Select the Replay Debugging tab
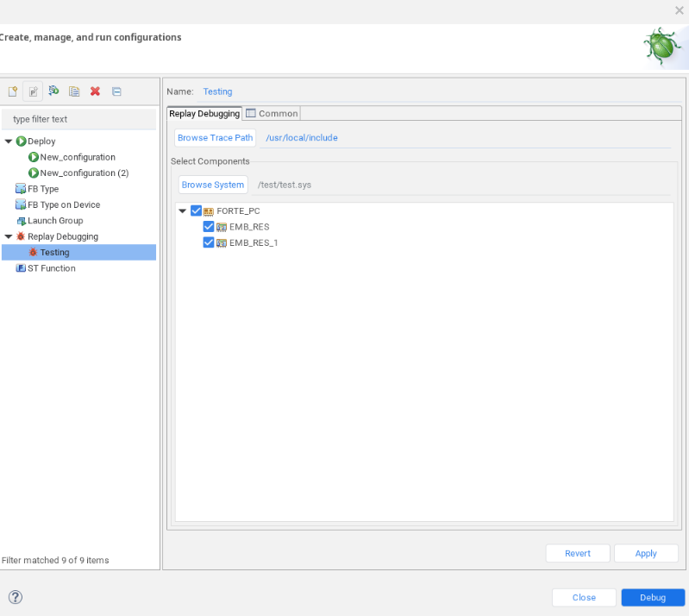 click(x=204, y=113)
